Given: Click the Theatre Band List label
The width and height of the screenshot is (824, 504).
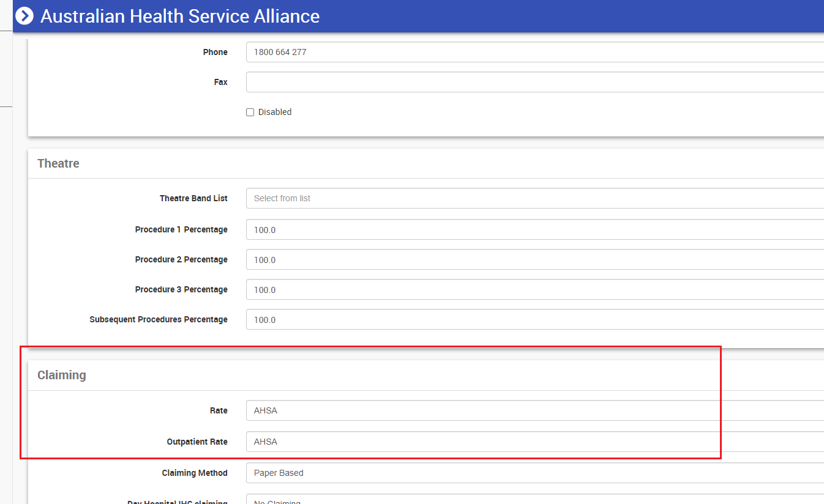Looking at the screenshot, I should pos(193,198).
